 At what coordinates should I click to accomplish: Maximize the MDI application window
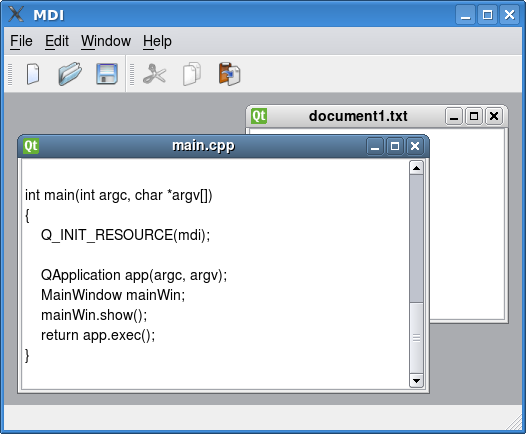(x=487, y=15)
